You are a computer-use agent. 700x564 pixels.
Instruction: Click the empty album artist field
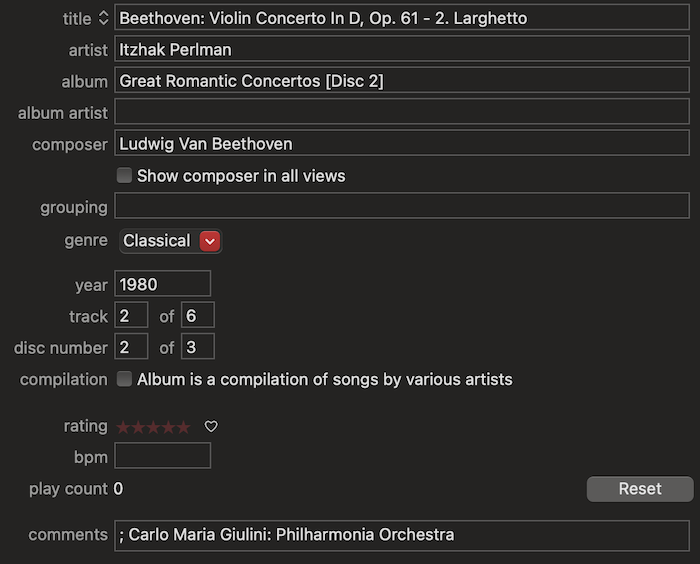401,112
